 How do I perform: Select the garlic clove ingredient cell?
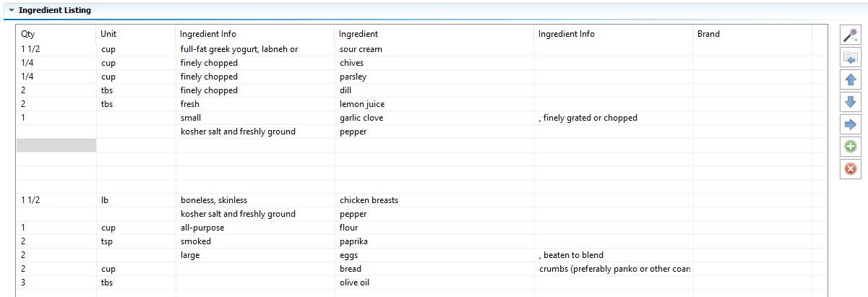pos(434,118)
